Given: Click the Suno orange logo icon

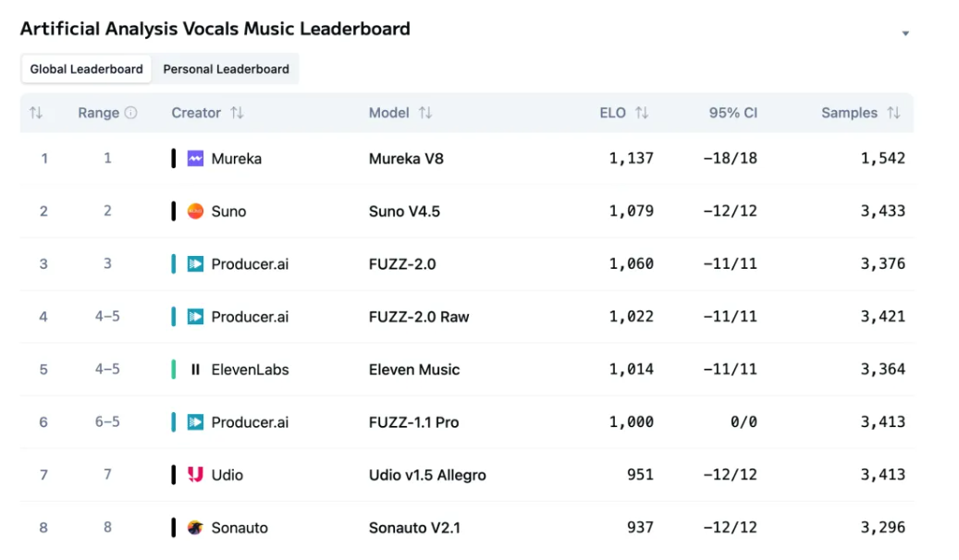Looking at the screenshot, I should pos(195,211).
